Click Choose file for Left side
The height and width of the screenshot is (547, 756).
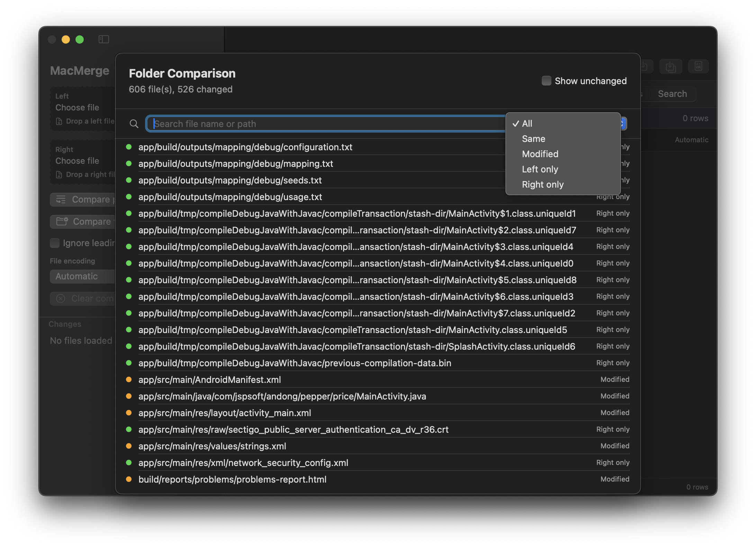[x=77, y=108]
